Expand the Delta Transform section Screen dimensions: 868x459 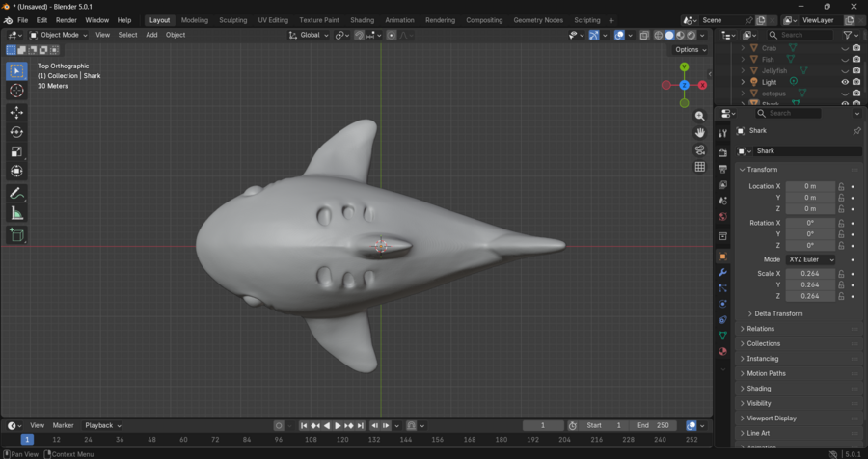pyautogui.click(x=775, y=313)
